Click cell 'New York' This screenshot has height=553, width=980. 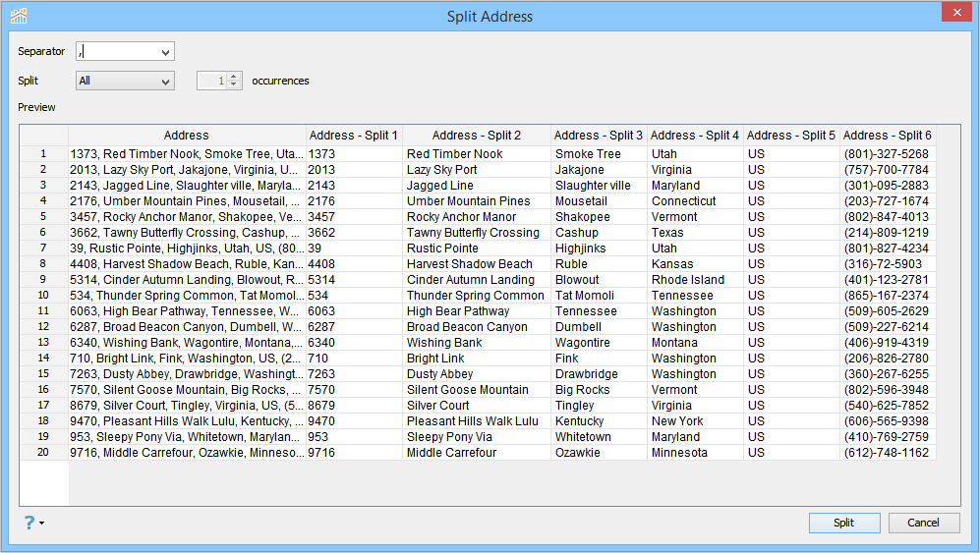pos(695,421)
